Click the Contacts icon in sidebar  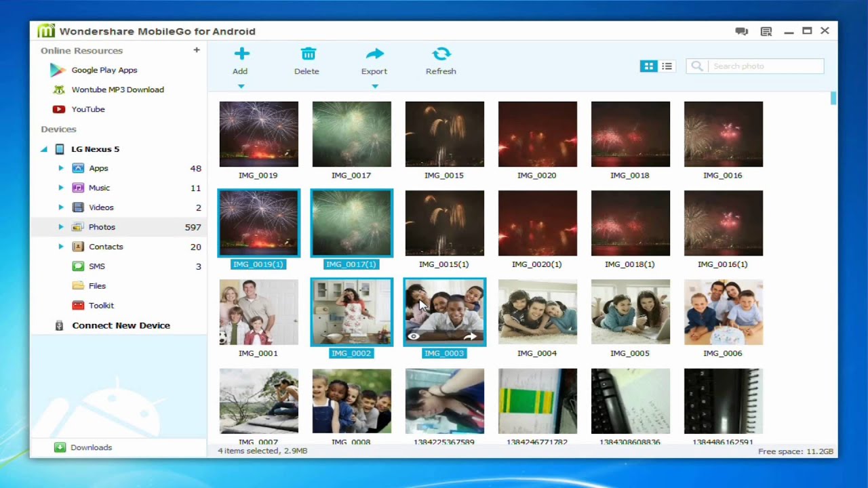78,247
